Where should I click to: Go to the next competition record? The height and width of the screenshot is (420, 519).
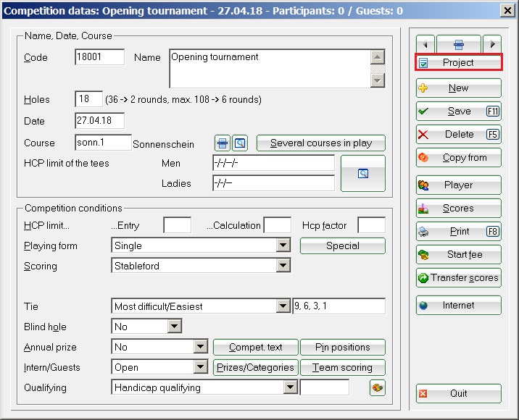tap(491, 43)
